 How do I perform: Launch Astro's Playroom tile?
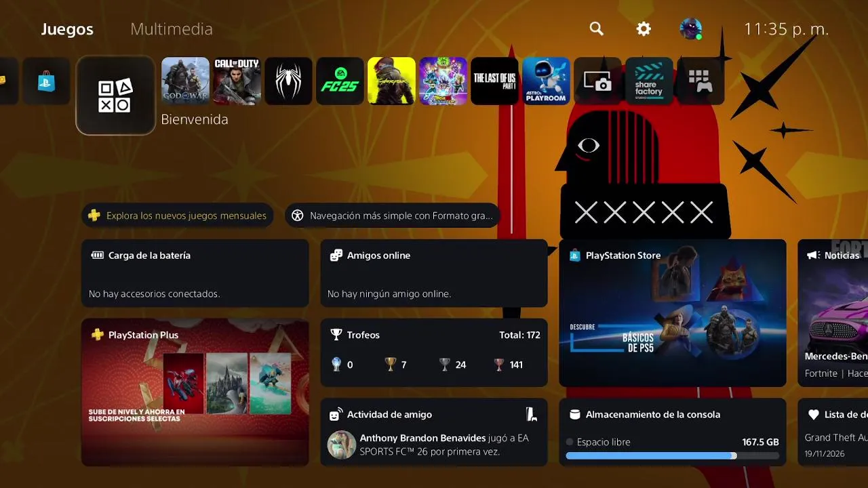click(546, 81)
